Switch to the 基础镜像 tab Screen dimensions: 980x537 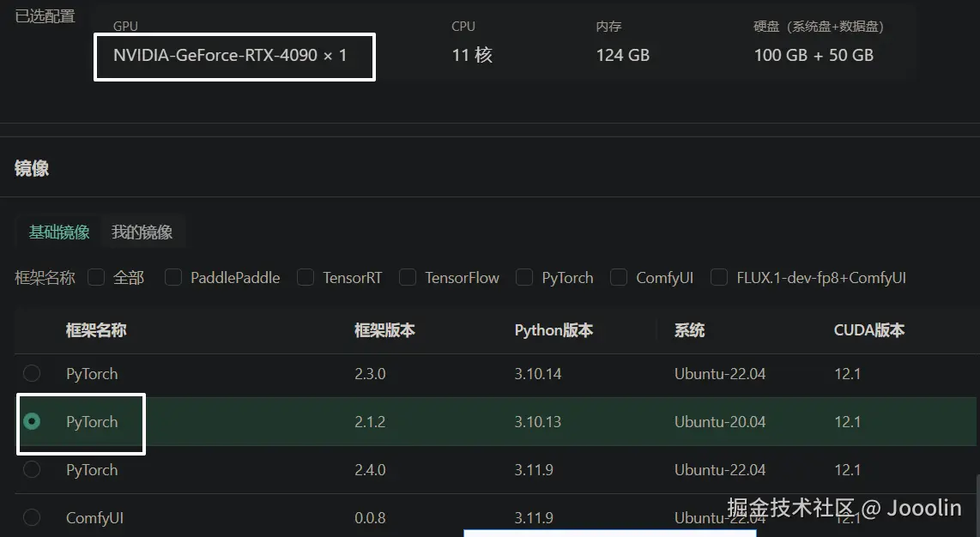59,232
